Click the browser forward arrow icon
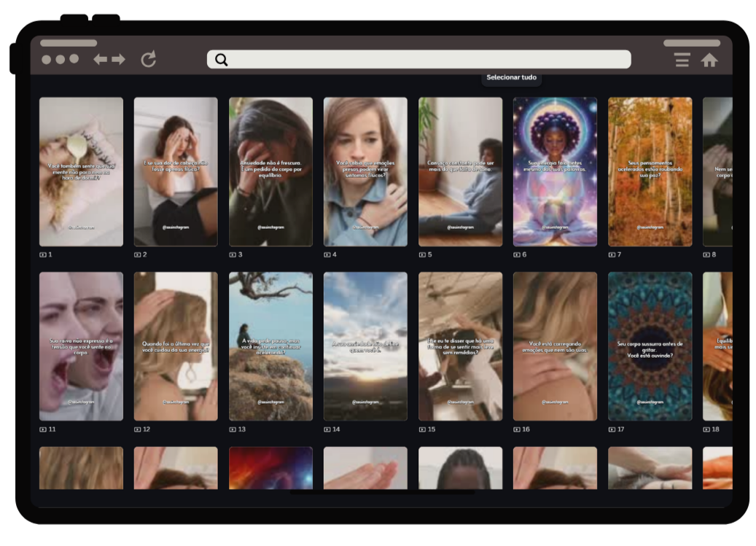 [x=119, y=59]
